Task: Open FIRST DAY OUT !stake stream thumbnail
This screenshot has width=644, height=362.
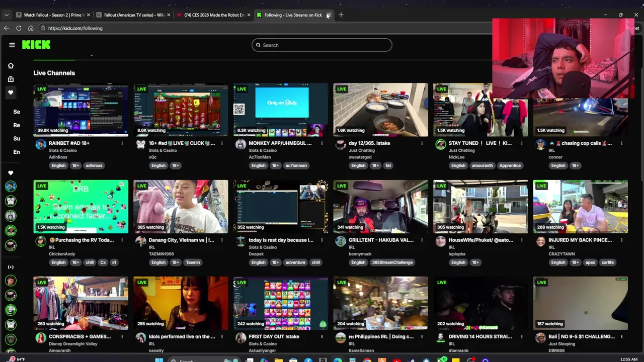Action: [281, 303]
